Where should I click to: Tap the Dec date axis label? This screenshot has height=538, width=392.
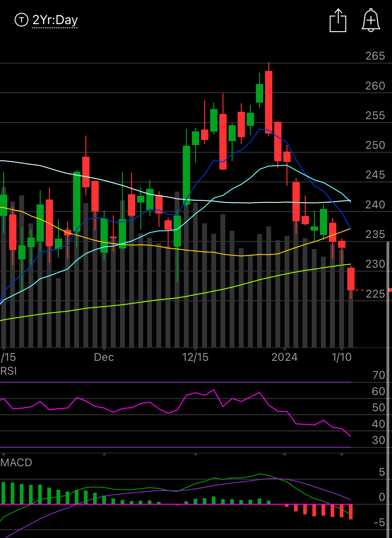pyautogui.click(x=104, y=357)
